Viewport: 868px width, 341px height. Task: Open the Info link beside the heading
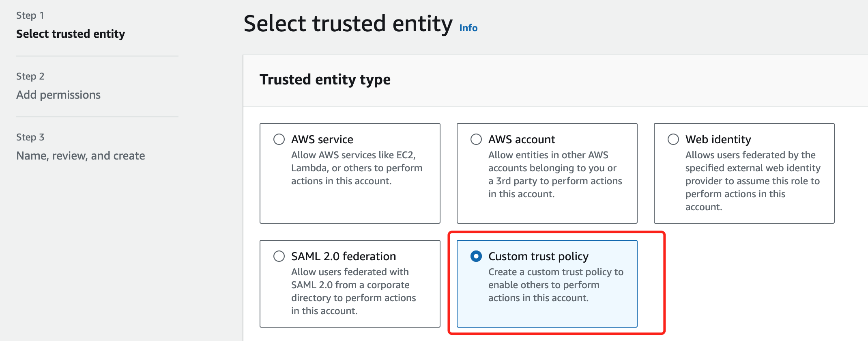tap(468, 28)
